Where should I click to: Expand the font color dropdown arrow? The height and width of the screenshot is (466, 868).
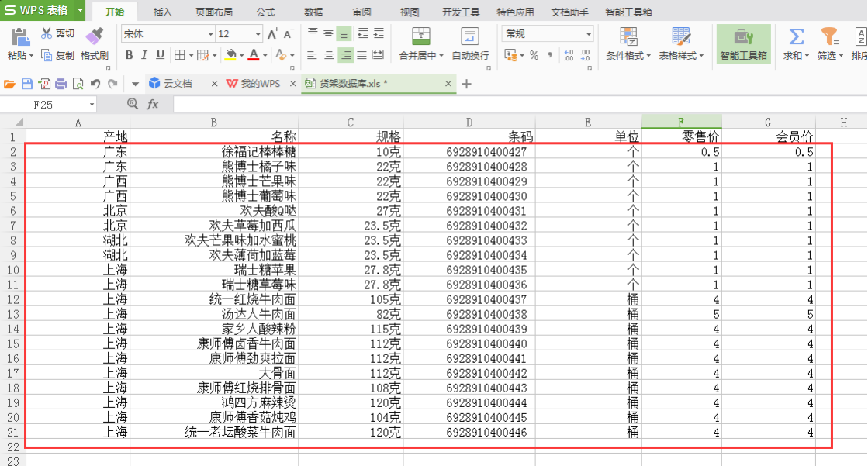click(x=265, y=55)
